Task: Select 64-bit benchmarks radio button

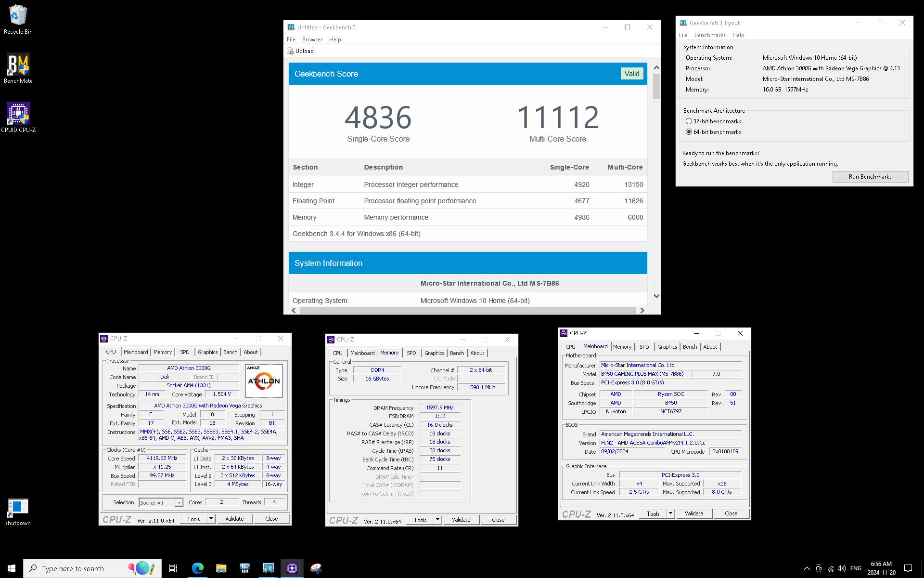Action: pyautogui.click(x=689, y=132)
